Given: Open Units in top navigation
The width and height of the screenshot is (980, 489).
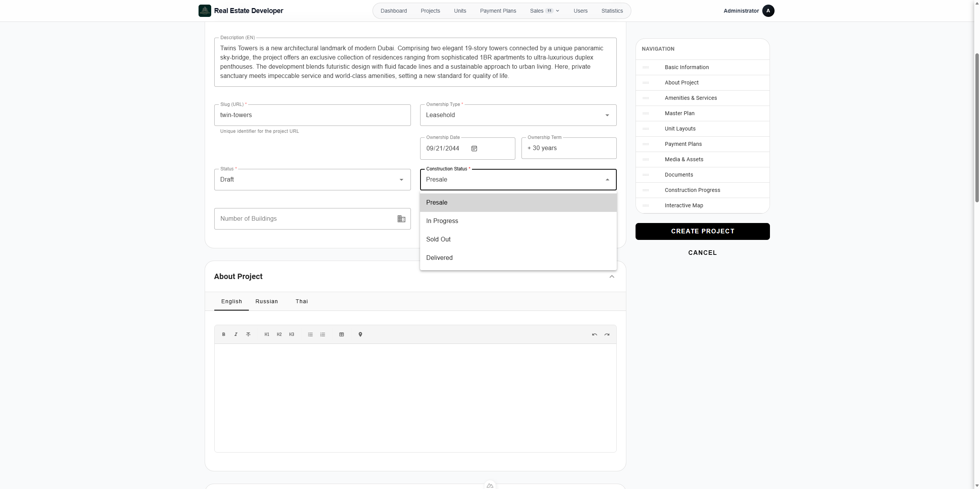Looking at the screenshot, I should (460, 11).
